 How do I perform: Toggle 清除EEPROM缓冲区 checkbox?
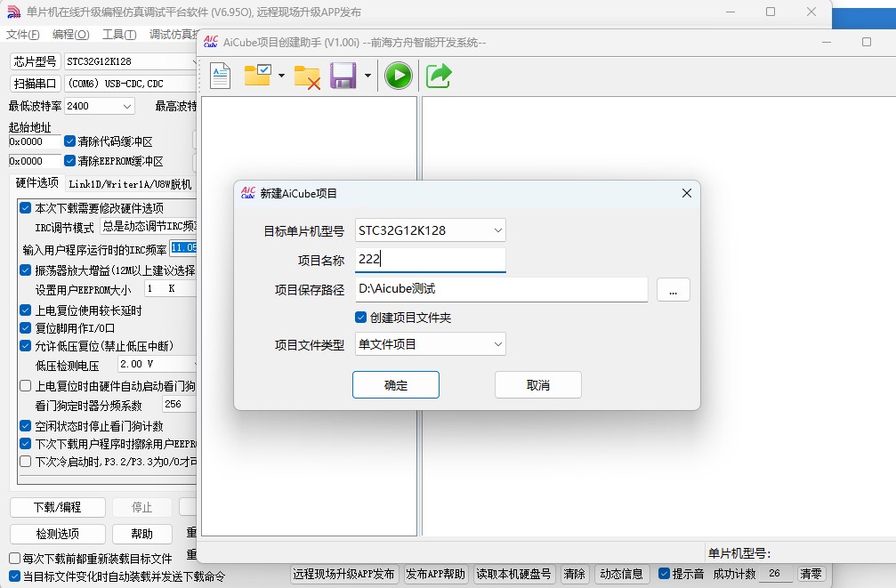(x=69, y=161)
